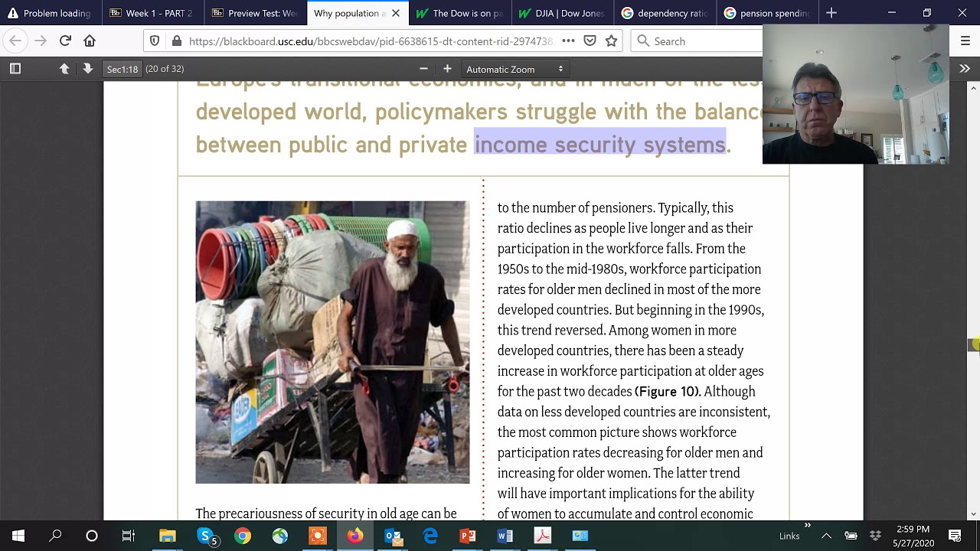This screenshot has height=551, width=980.
Task: Click the old man cart photo
Action: 332,342
